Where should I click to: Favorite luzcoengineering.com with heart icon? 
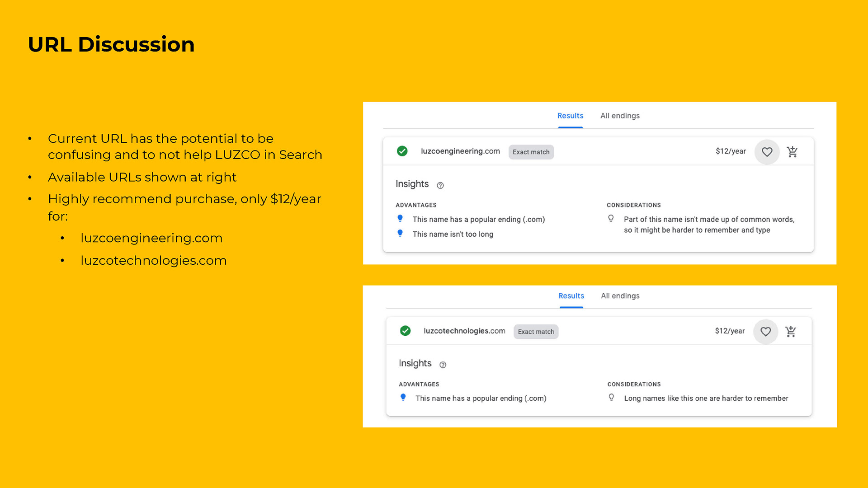[767, 152]
